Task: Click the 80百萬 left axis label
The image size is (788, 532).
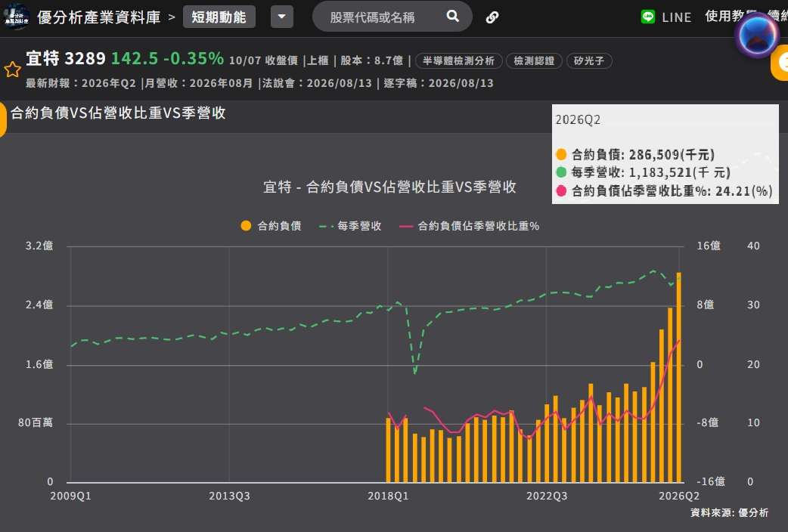Action: (36, 422)
